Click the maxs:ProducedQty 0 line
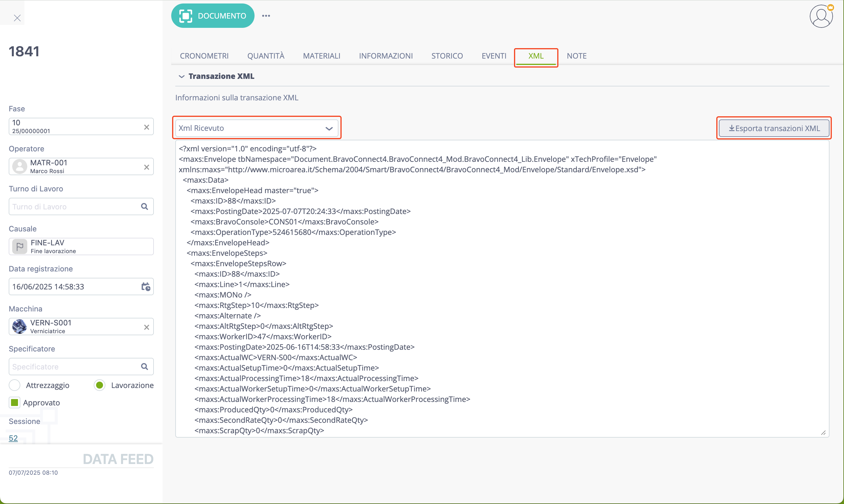The width and height of the screenshot is (844, 504). click(274, 409)
